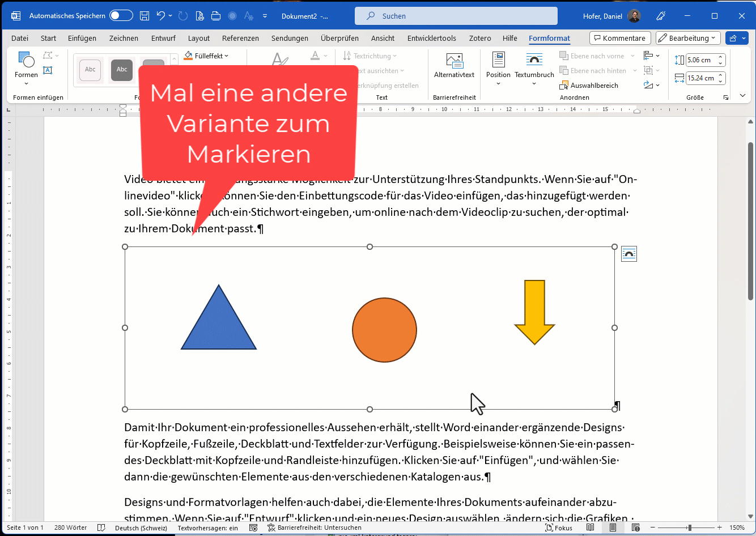The width and height of the screenshot is (756, 536).
Task: Click the save icon in title bar
Action: click(x=145, y=16)
